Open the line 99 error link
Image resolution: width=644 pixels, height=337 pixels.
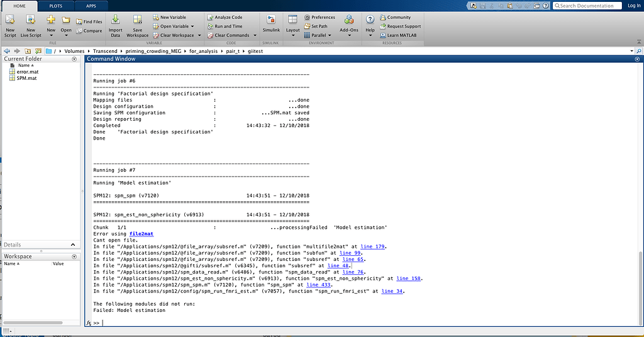[x=350, y=253]
